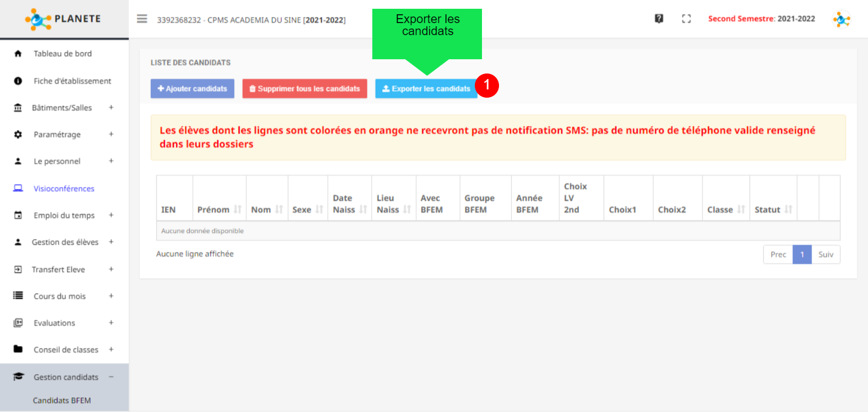Image resolution: width=868 pixels, height=412 pixels.
Task: Click Supprimer tous les candidats button
Action: tap(304, 89)
